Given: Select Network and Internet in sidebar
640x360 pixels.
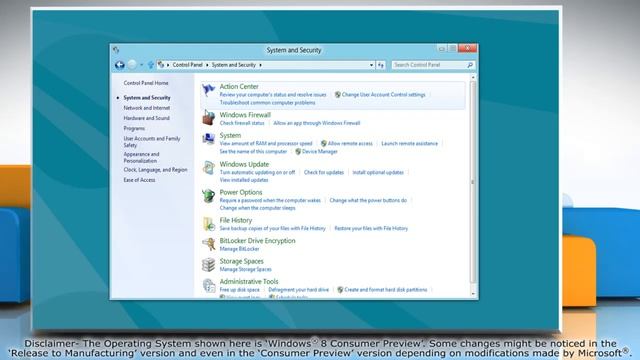Looking at the screenshot, I should (x=147, y=108).
